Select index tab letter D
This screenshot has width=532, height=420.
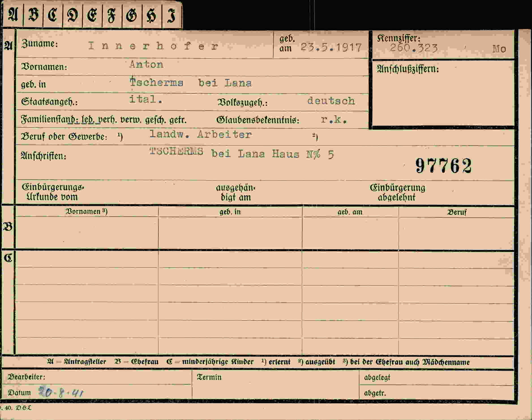pyautogui.click(x=73, y=15)
